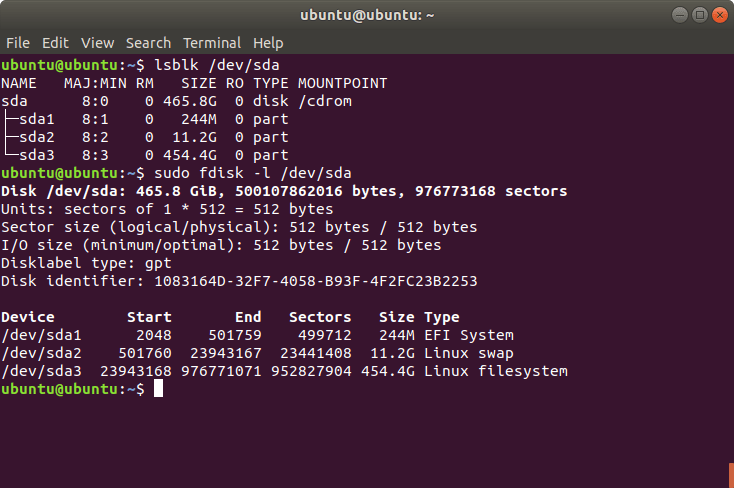Click the window title ubuntu@ubuntu: ~

tap(367, 15)
